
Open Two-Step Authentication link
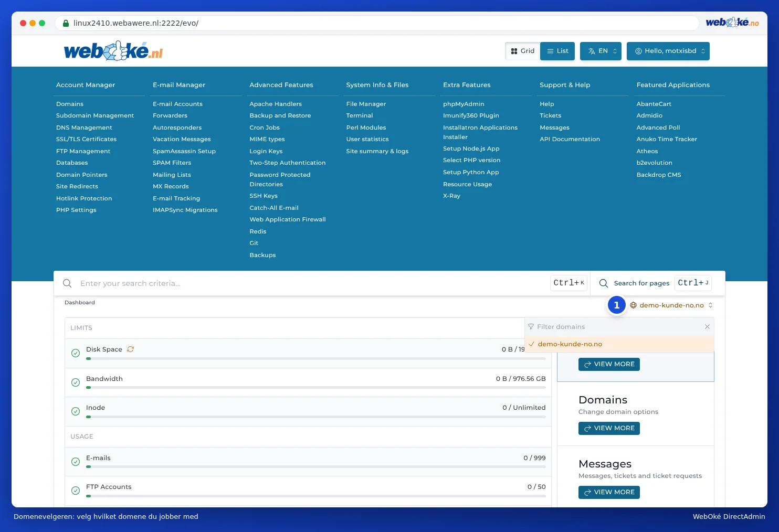[x=288, y=163]
